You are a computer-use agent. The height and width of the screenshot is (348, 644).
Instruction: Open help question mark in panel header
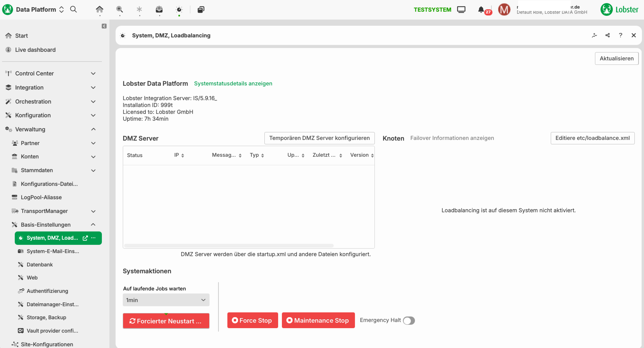[x=620, y=35]
